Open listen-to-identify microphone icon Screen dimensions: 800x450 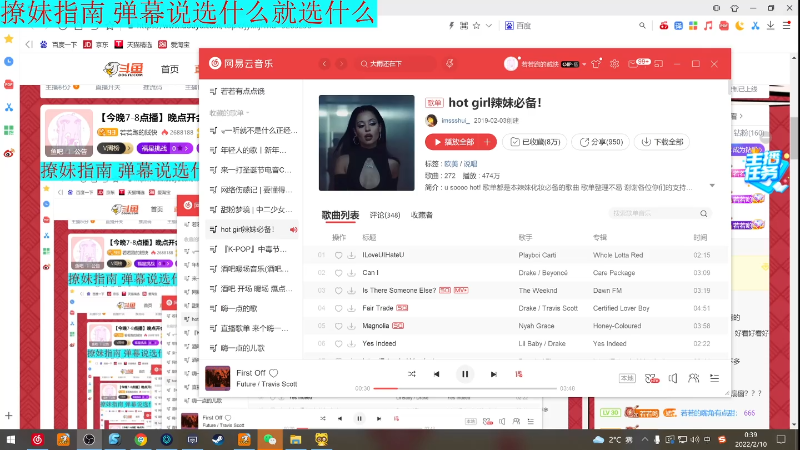coord(449,64)
